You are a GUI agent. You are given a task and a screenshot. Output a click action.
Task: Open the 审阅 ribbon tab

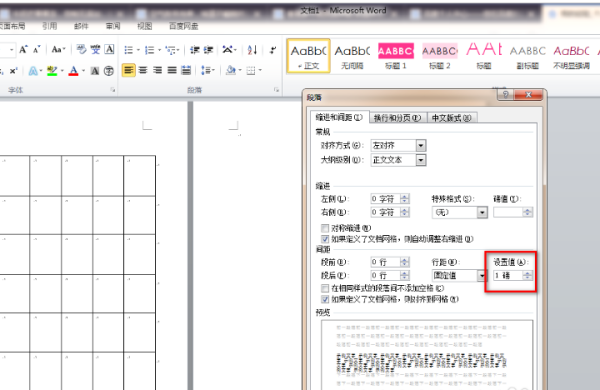click(x=113, y=26)
